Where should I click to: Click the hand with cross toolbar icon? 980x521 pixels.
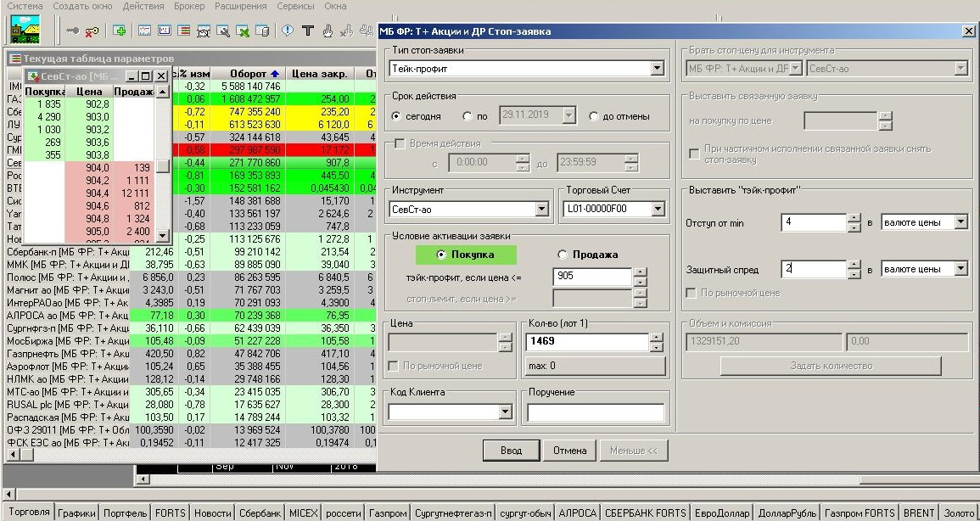pyautogui.click(x=348, y=31)
